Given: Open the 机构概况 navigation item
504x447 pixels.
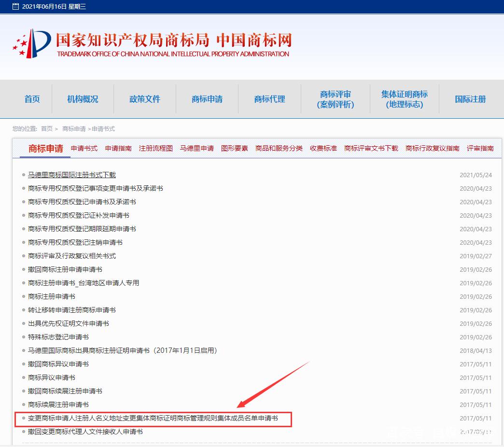Looking at the screenshot, I should [83, 99].
